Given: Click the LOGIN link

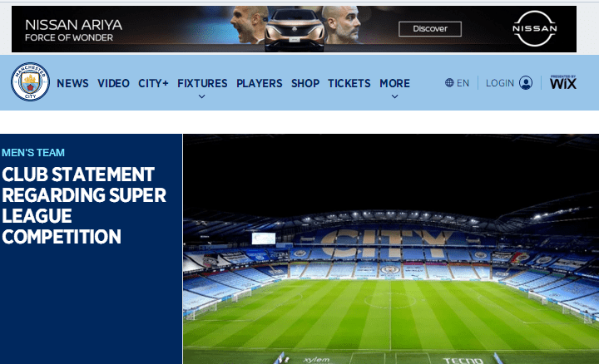Looking at the screenshot, I should 500,83.
